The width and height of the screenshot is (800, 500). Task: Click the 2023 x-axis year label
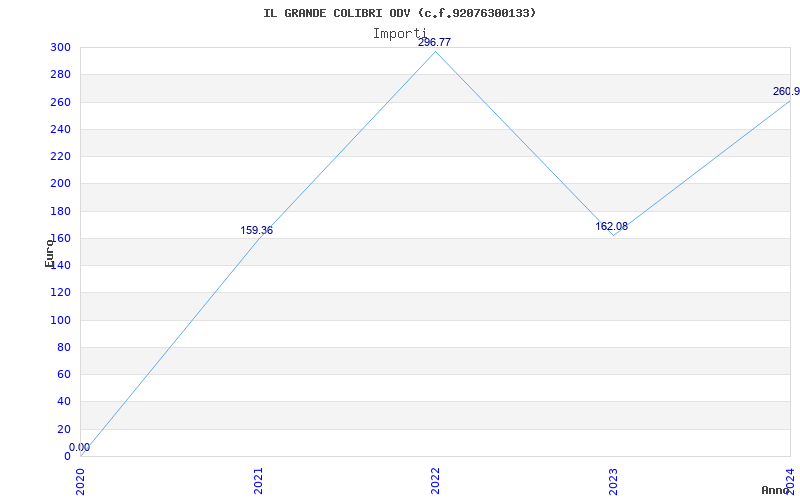pos(613,481)
